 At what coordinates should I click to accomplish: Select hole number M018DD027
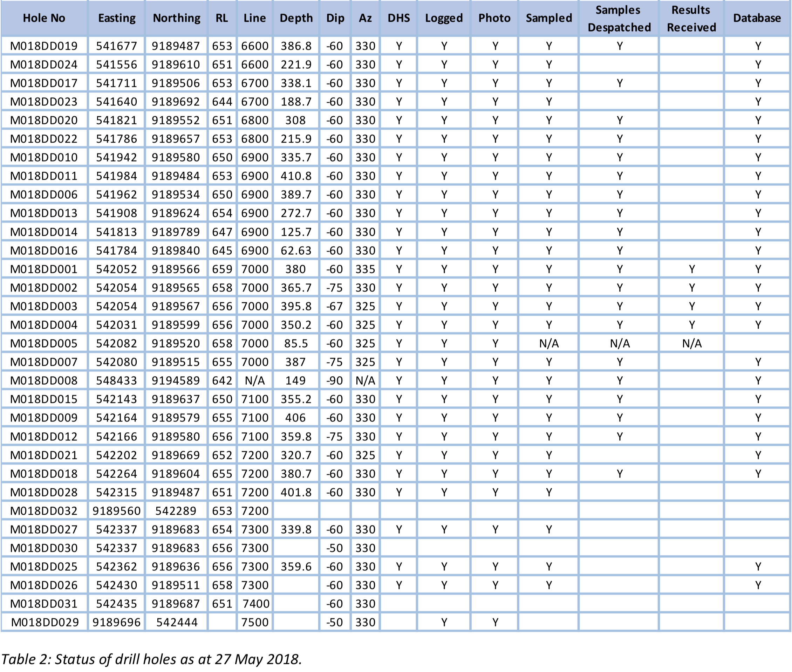[x=44, y=529]
